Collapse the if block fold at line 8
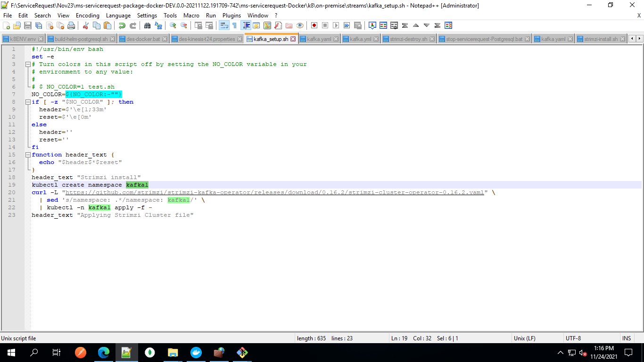Image resolution: width=644 pixels, height=362 pixels. (28, 102)
